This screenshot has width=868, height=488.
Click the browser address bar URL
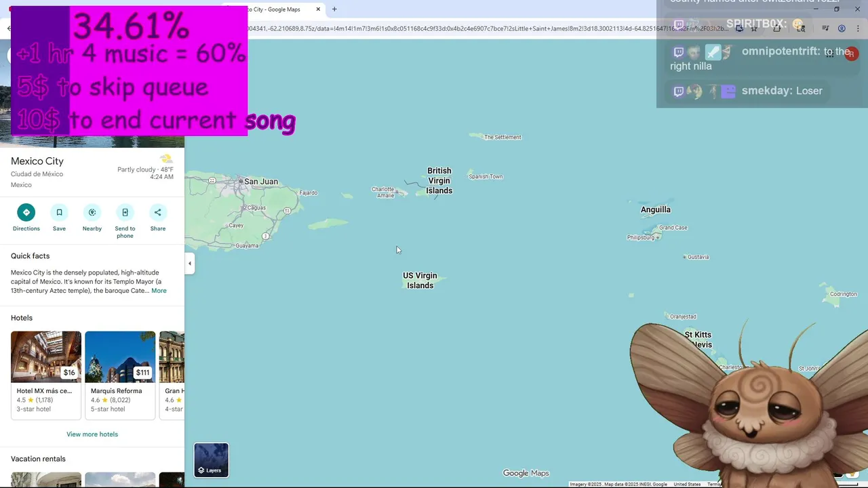pos(488,28)
